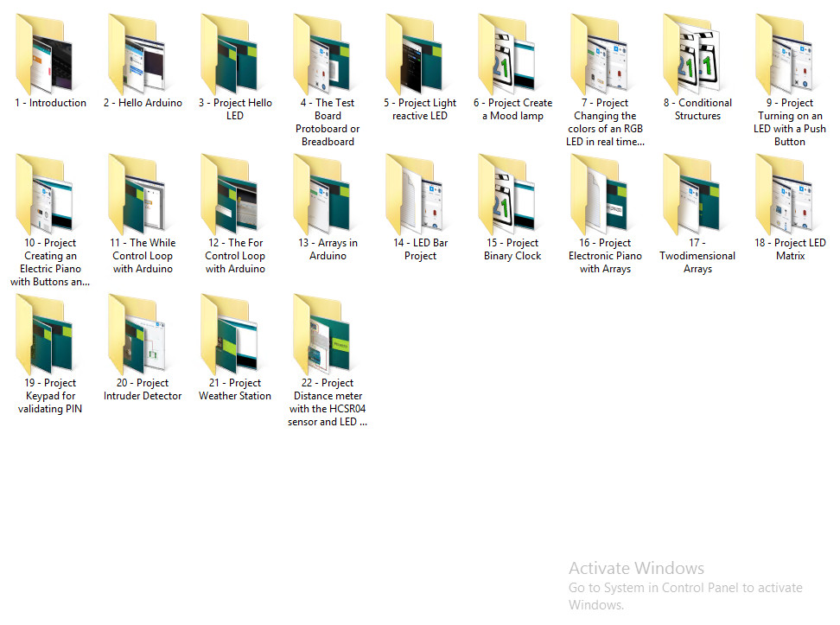Click '21 - Project Weather Station' folder icon
840x625 pixels.
229,334
